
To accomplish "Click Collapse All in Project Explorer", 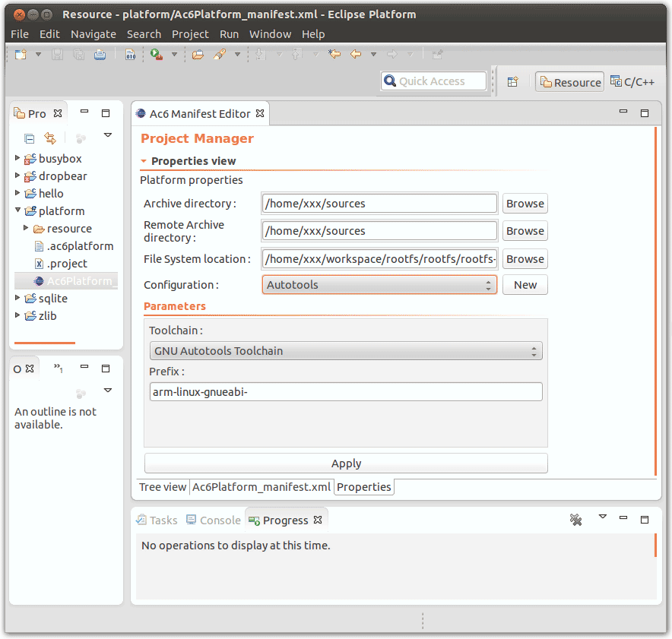I will point(29,139).
